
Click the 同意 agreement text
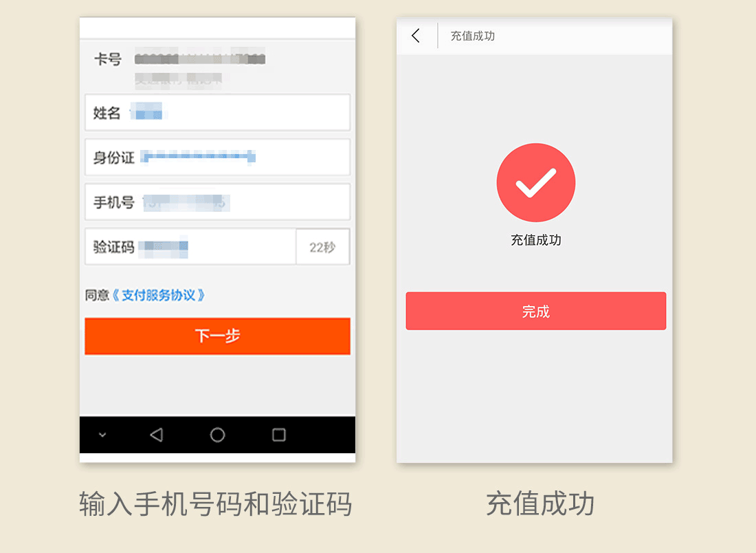[97, 295]
